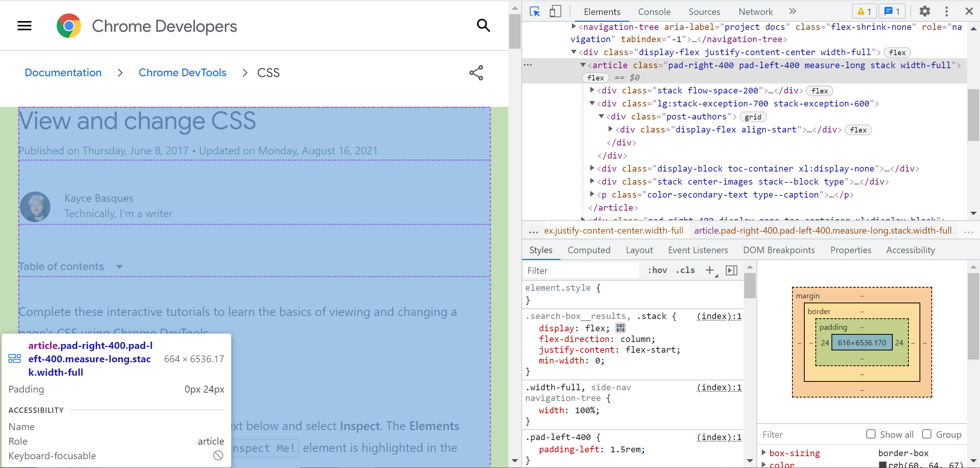
Task: Switch to the Computed tab
Action: coord(589,250)
